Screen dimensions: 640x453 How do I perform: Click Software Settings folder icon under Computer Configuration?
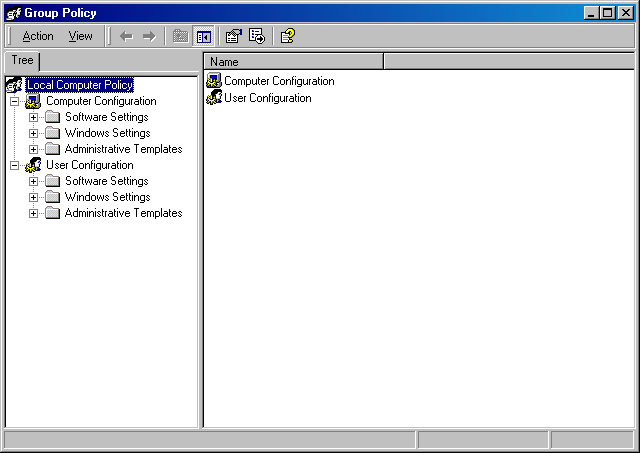pos(52,118)
